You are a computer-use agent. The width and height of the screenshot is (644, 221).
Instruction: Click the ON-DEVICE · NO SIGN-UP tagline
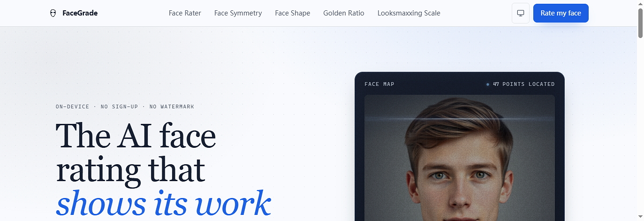pyautogui.click(x=125, y=107)
